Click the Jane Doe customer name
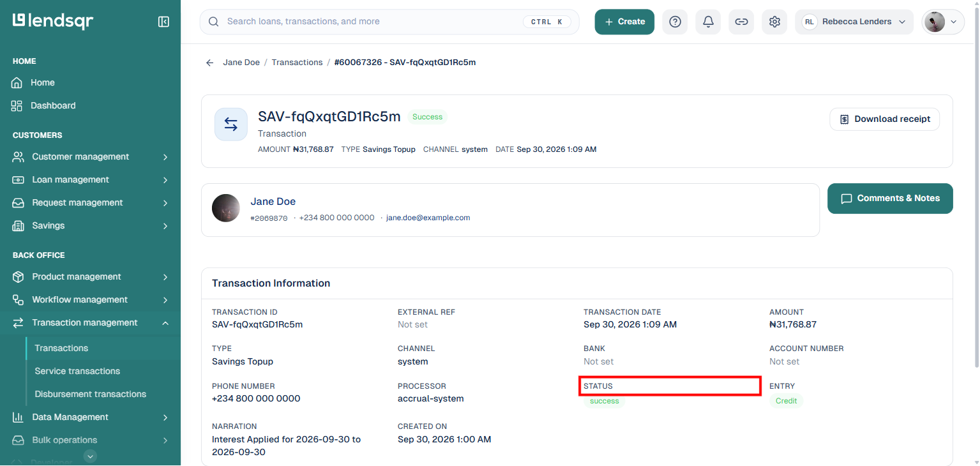This screenshot has width=980, height=466. (273, 202)
